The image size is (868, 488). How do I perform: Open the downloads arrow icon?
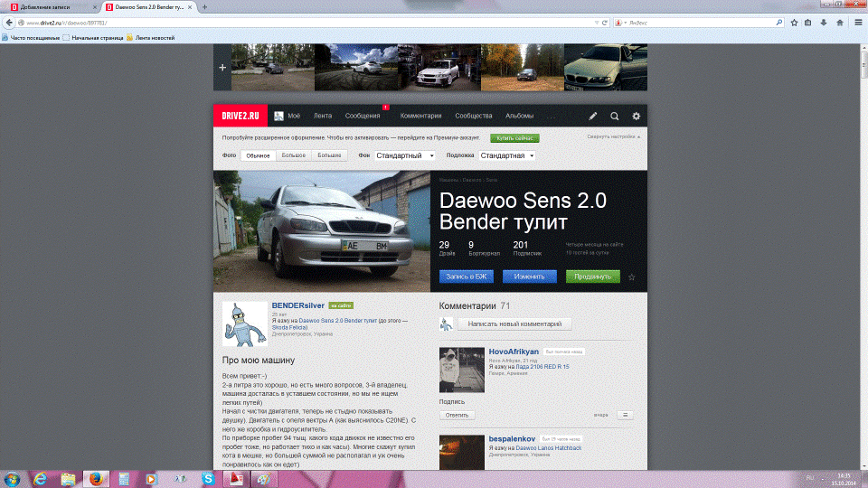[824, 23]
